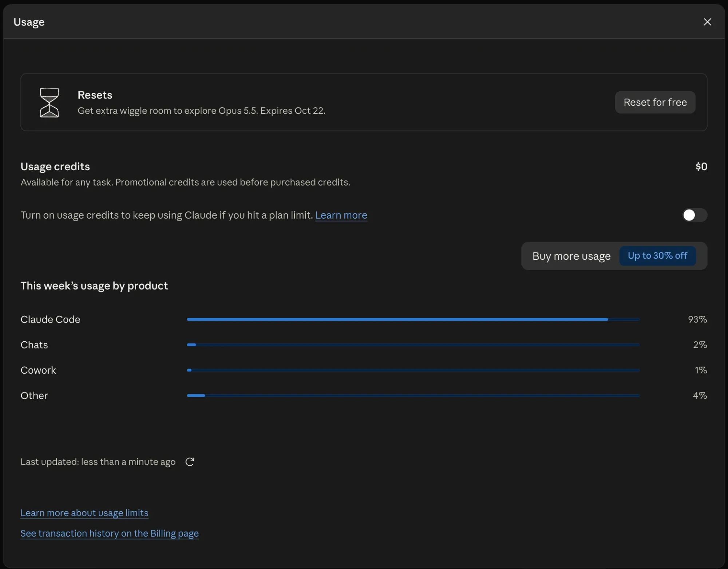
Task: Click the 1% usage value
Action: tap(701, 370)
